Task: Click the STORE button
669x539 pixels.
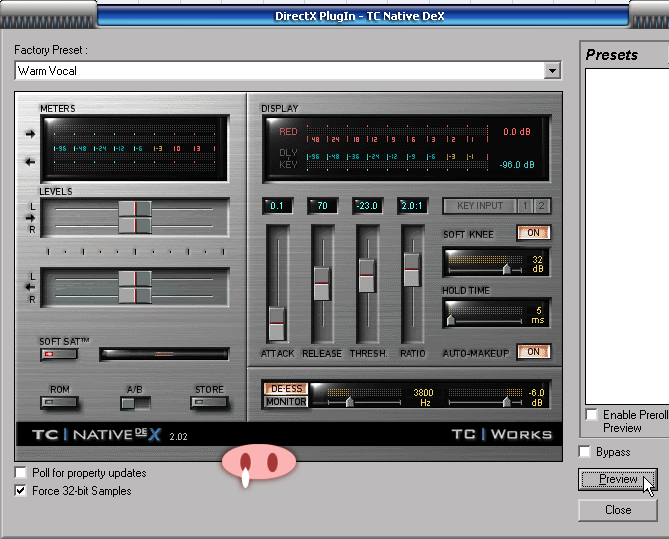Action: pyautogui.click(x=209, y=402)
